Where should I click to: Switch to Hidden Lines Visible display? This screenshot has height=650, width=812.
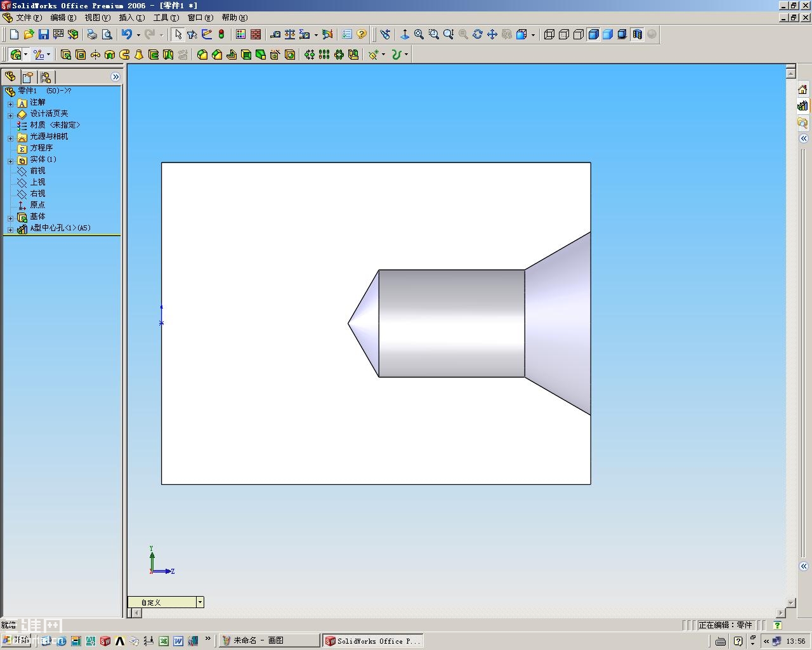[x=564, y=34]
